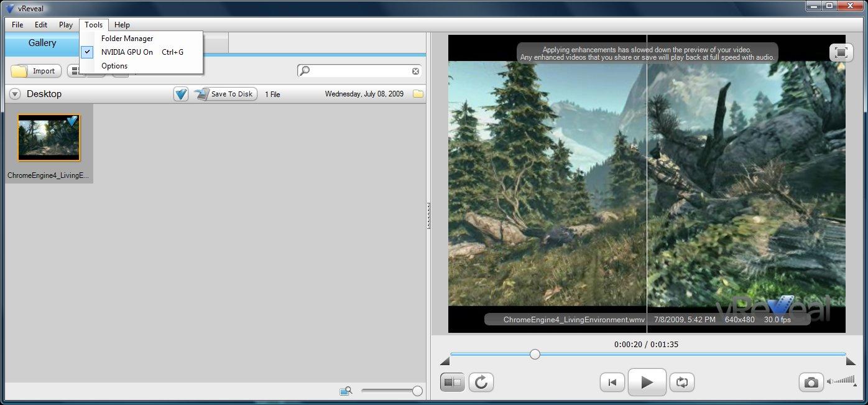Toggle the split-screen comparison view

click(x=453, y=382)
